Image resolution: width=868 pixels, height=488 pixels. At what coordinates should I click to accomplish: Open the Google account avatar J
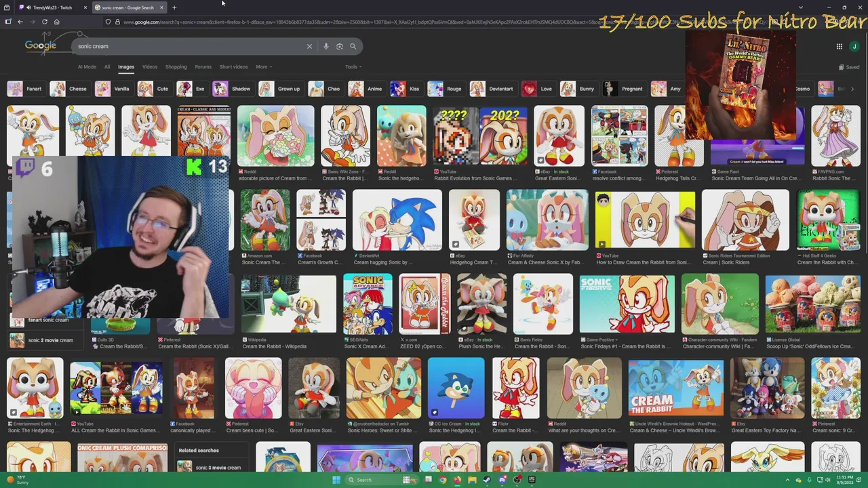click(854, 46)
